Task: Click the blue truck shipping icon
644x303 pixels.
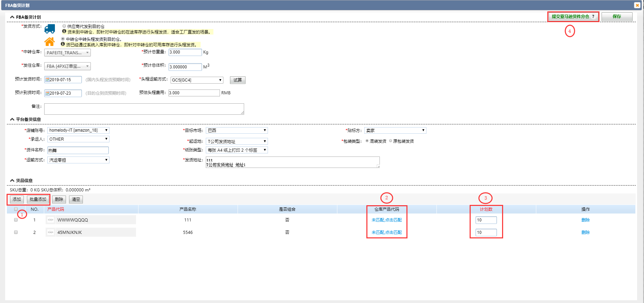Action: 50,29
